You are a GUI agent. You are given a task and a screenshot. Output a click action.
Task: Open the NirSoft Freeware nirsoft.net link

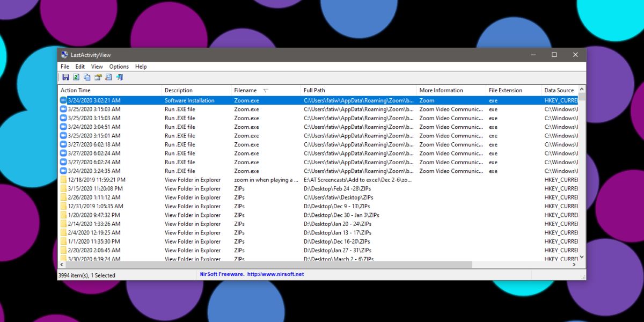coord(252,274)
